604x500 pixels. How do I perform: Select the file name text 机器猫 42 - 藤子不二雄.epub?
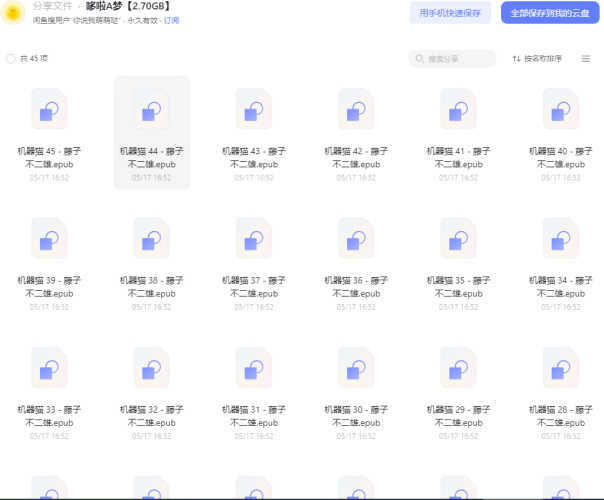tap(356, 158)
